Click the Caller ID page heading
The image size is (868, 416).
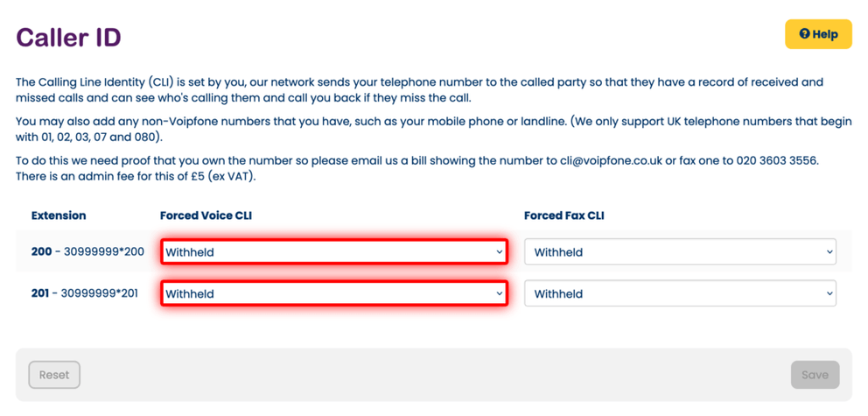pos(68,38)
